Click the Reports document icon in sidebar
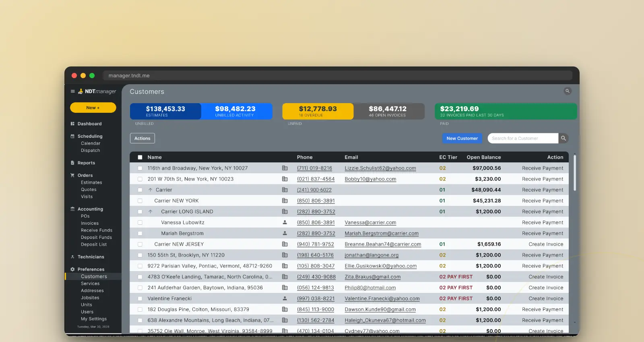 point(72,163)
